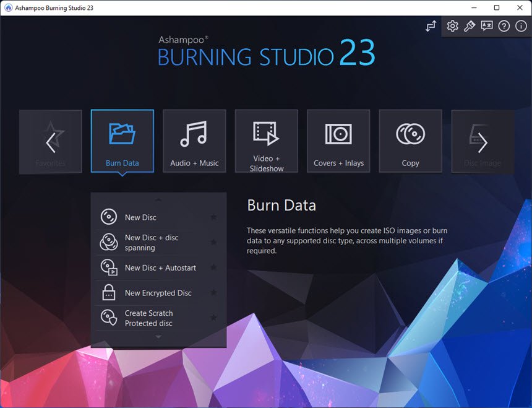Click the Burn Data heading text
The height and width of the screenshot is (408, 532).
click(x=281, y=206)
